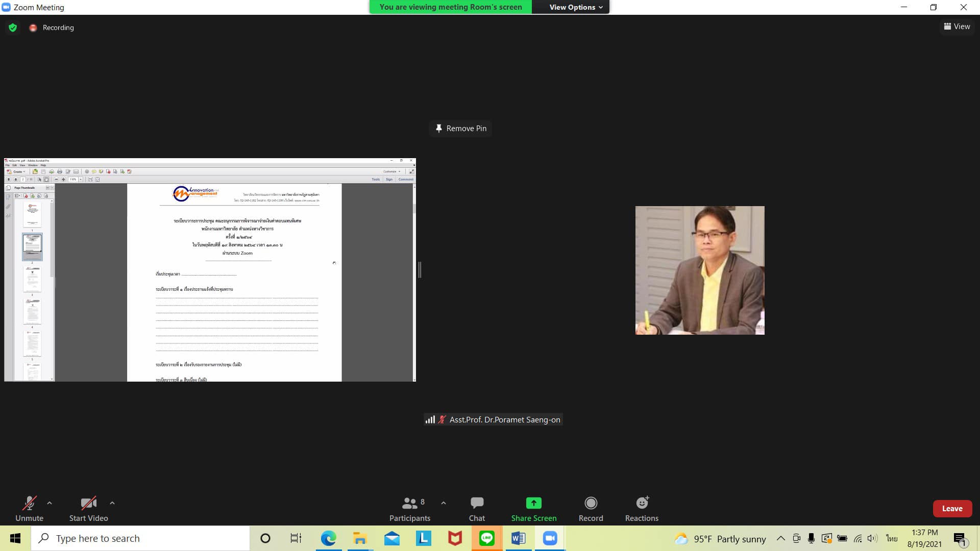This screenshot has height=551, width=980.
Task: Toggle the Record button
Action: (x=591, y=509)
